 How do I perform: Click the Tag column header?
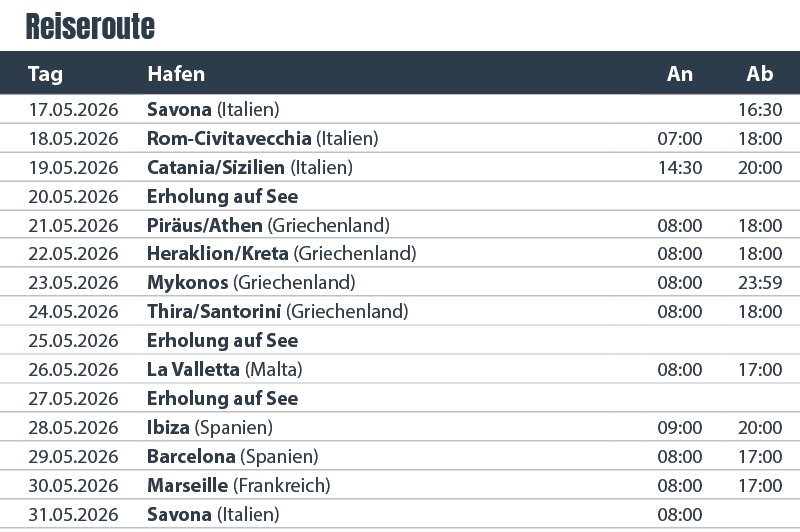coord(45,75)
